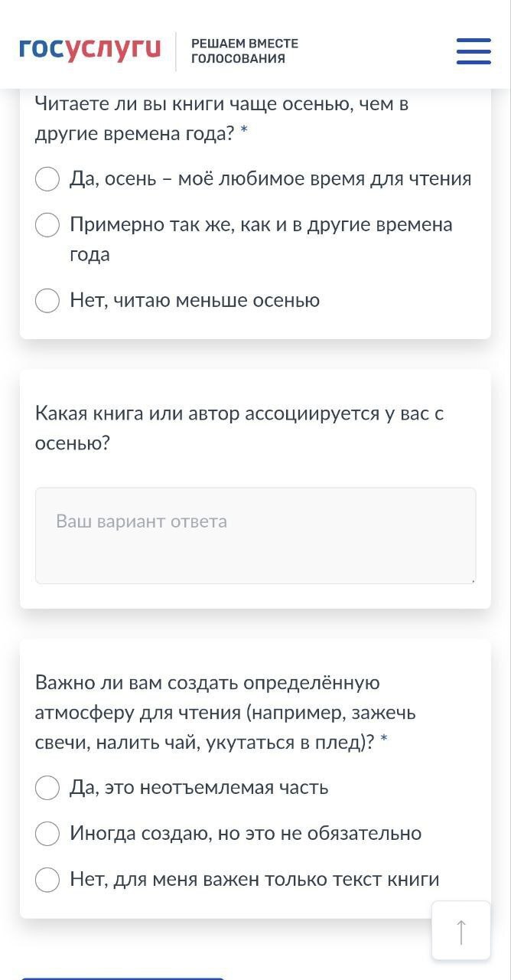This screenshot has width=511, height=980.
Task: Click the question 'Важно ли вам создать определённую атмосферу'
Action: (207, 682)
